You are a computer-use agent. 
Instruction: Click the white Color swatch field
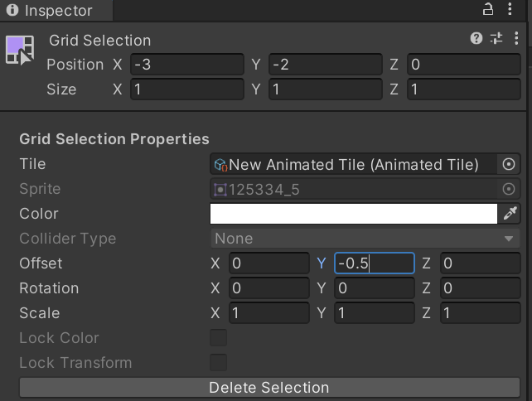point(354,214)
